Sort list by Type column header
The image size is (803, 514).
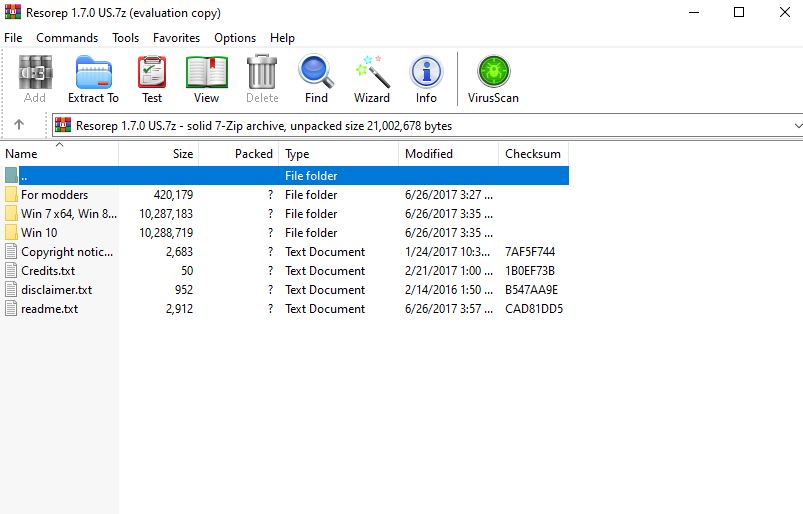(x=339, y=154)
